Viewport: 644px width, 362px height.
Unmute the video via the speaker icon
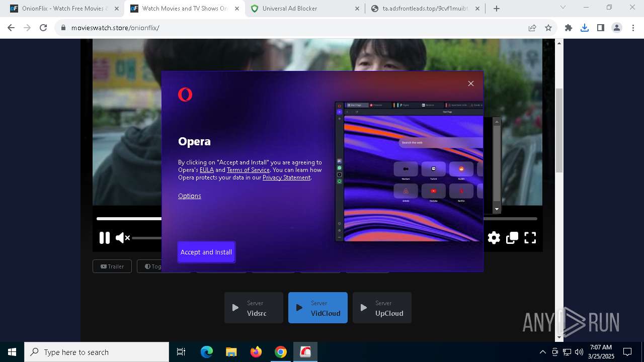pos(123,238)
